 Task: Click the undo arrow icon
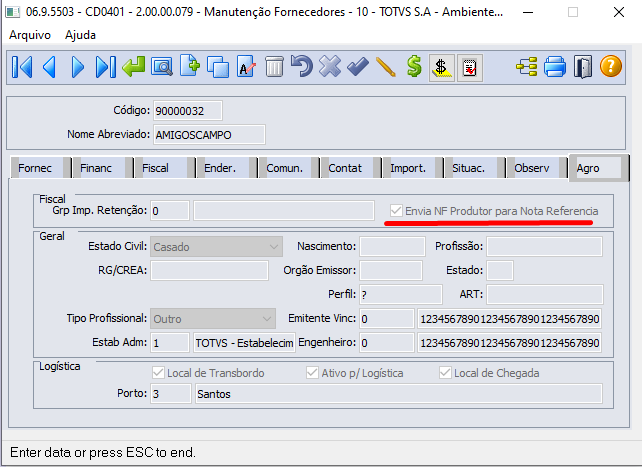point(302,67)
